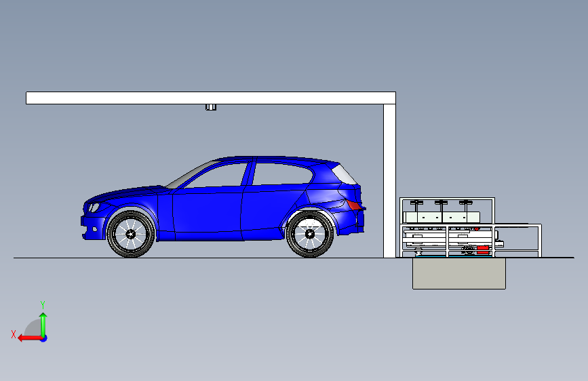588x381 pixels.
Task: Select the red component in the equipment frame
Action: pos(483,249)
